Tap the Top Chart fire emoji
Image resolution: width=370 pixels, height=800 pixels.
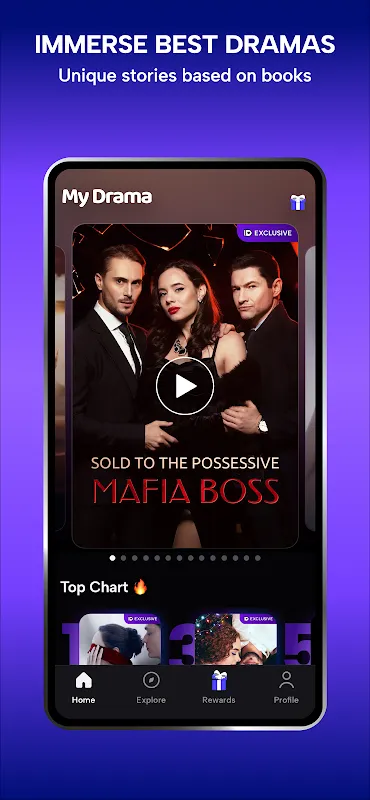coord(140,587)
